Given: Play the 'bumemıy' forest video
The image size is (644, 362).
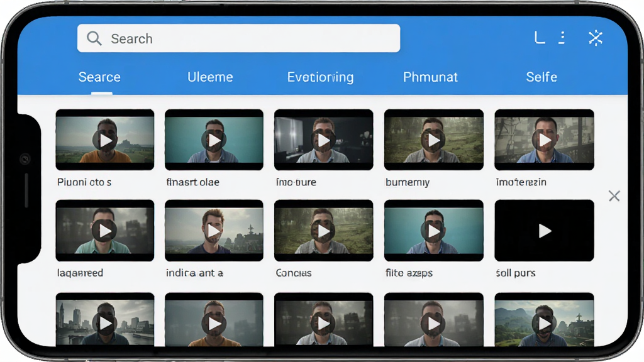Looking at the screenshot, I should (434, 140).
